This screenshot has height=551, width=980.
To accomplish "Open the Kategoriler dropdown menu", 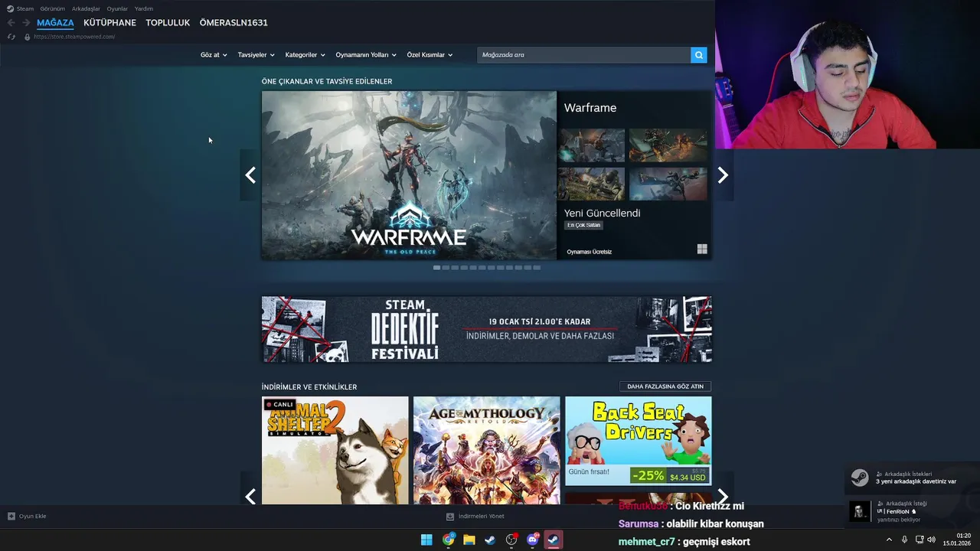I will 305,55.
